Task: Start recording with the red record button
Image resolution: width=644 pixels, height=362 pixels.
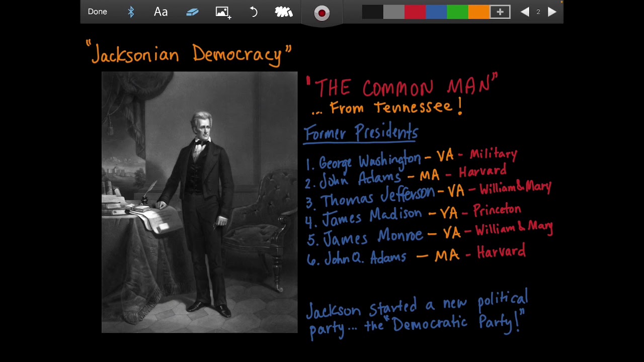Action: (322, 13)
